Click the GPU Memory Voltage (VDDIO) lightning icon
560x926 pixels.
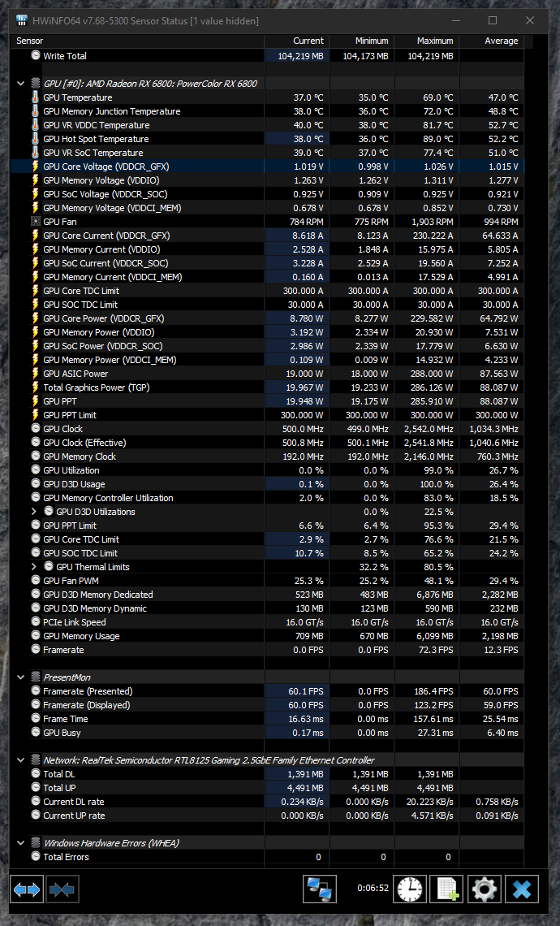click(x=36, y=180)
